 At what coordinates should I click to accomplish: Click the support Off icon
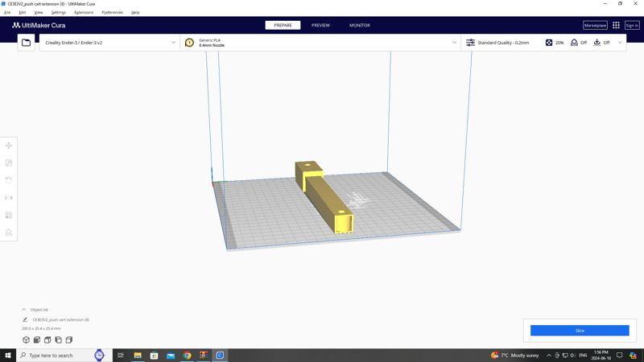tap(574, 43)
